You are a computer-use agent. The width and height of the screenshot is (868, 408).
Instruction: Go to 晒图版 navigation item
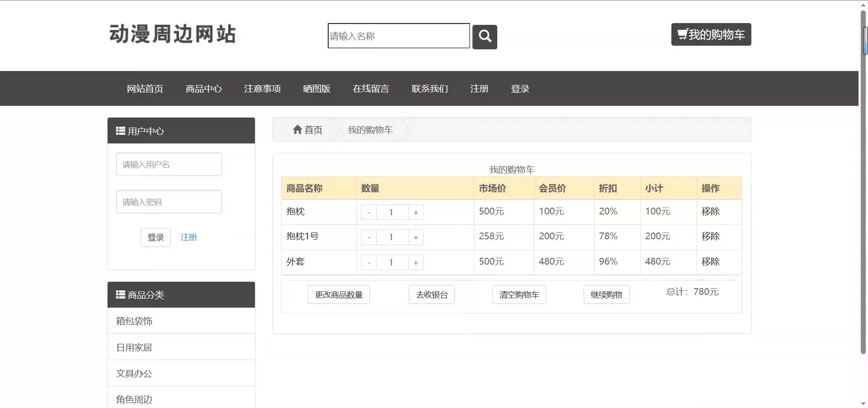(x=316, y=89)
